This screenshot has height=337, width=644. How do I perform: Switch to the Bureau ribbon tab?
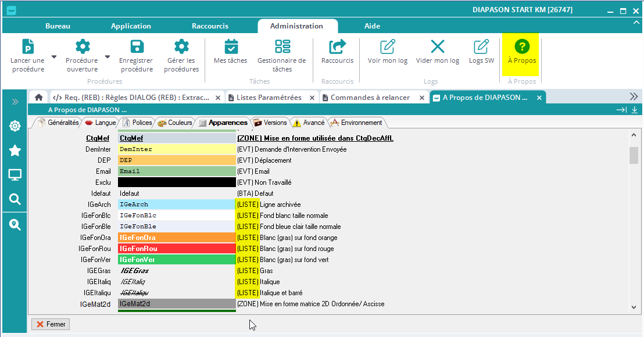click(x=58, y=26)
